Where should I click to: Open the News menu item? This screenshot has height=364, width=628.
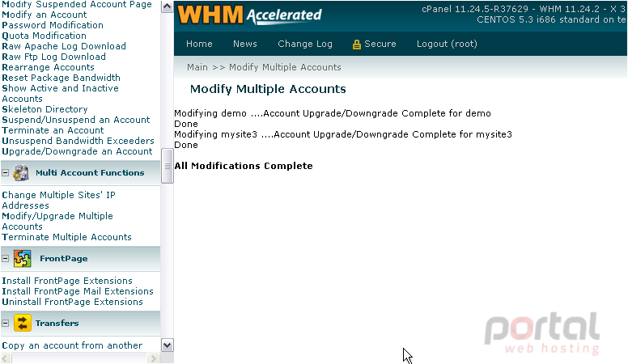[245, 44]
